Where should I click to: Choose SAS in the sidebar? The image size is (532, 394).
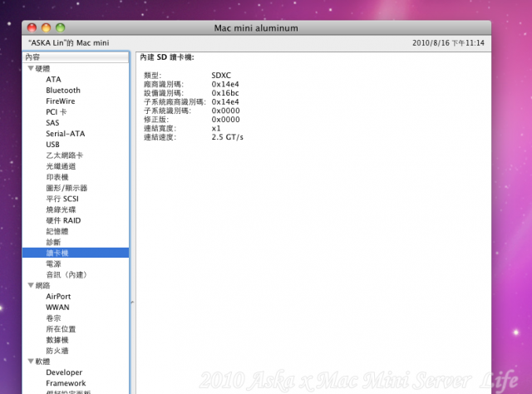click(x=52, y=123)
